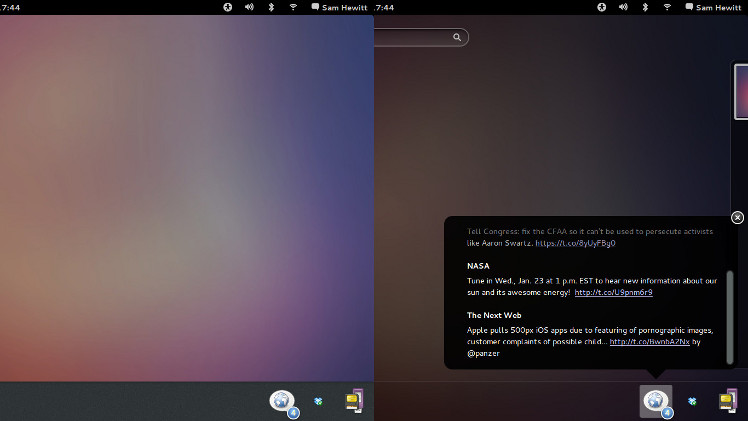This screenshot has height=421, width=748.
Task: Click the Bluetooth indicator in left top bar
Action: click(x=271, y=7)
